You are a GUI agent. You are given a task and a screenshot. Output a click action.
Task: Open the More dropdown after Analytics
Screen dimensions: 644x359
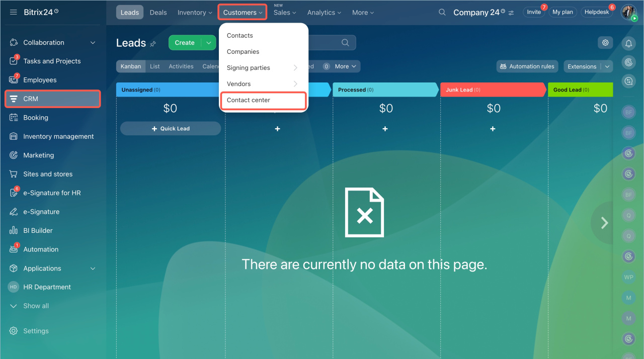tap(363, 13)
